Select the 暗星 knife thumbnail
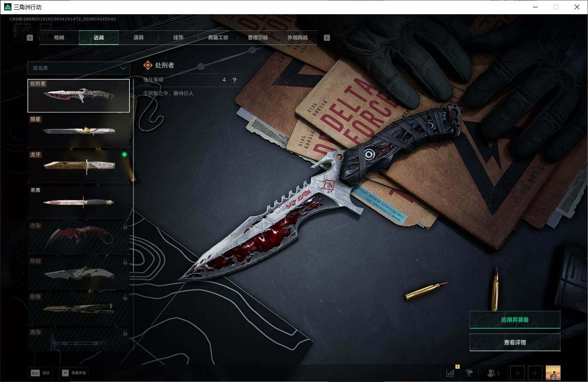 [78, 131]
